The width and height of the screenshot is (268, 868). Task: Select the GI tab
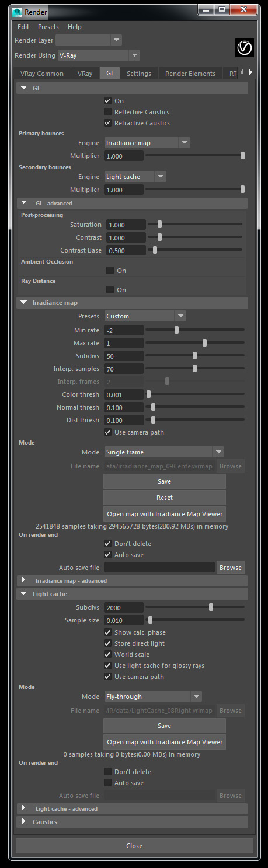coord(110,73)
